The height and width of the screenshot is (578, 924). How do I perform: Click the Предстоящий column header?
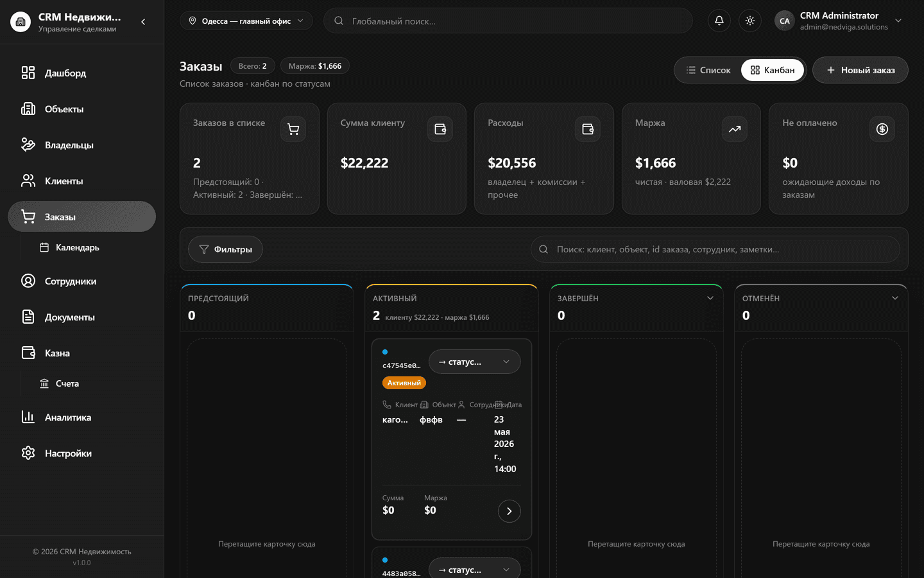coord(218,299)
